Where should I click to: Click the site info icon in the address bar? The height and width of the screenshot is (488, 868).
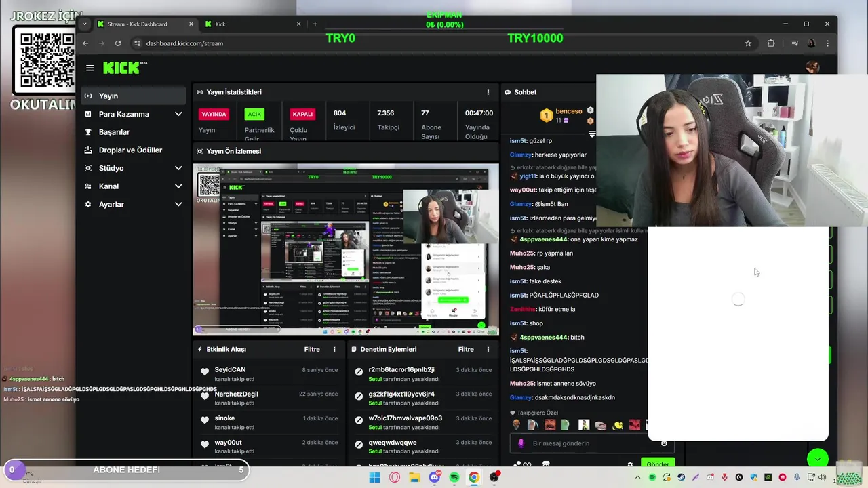point(138,43)
